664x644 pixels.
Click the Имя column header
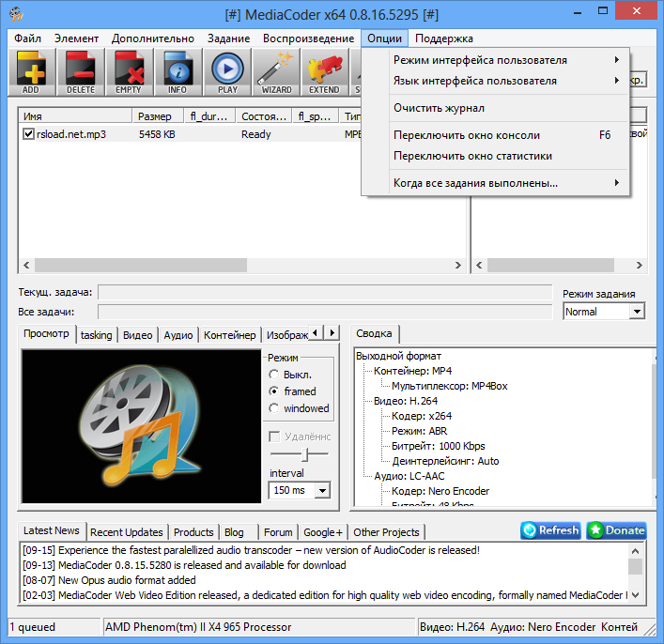(75, 116)
